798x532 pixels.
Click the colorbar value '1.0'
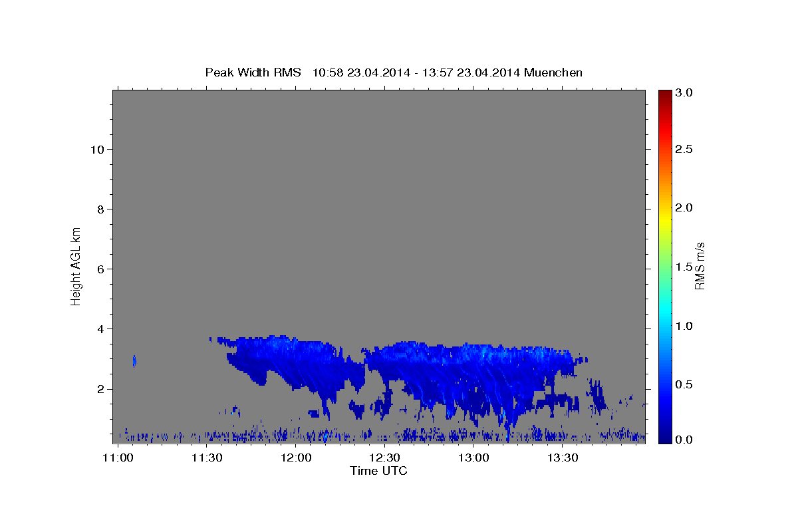684,325
